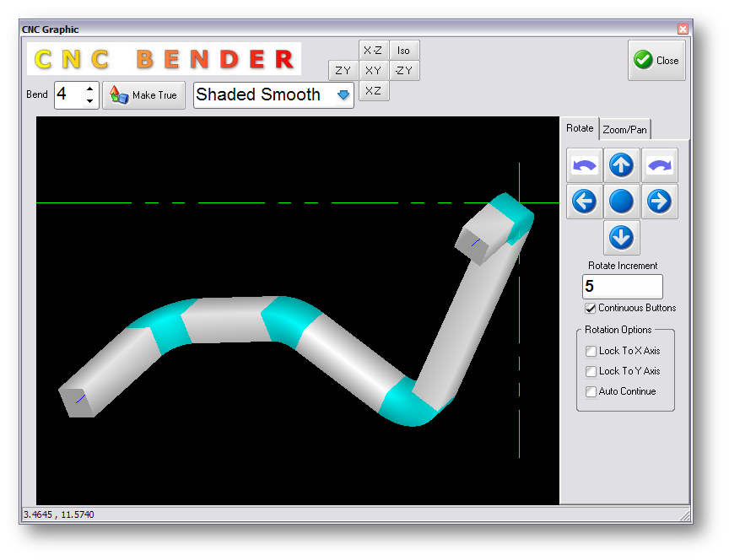
Task: Enable Lock To Y Axis option
Action: click(x=591, y=371)
